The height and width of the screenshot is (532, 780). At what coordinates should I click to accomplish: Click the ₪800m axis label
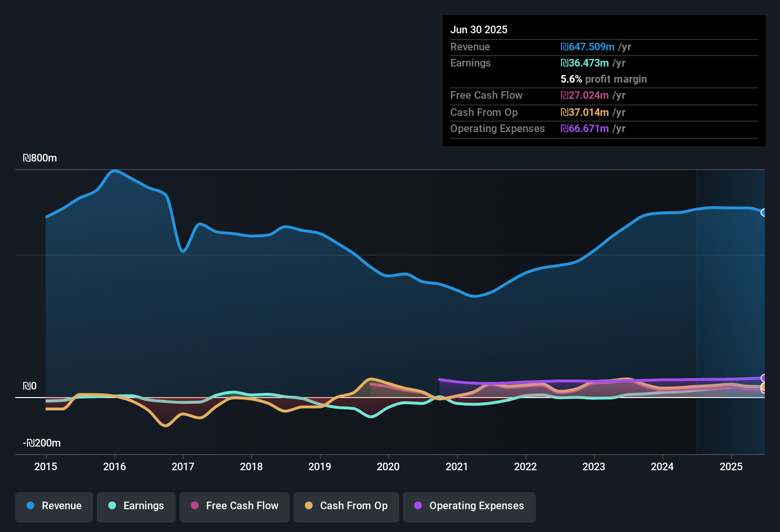tap(40, 158)
